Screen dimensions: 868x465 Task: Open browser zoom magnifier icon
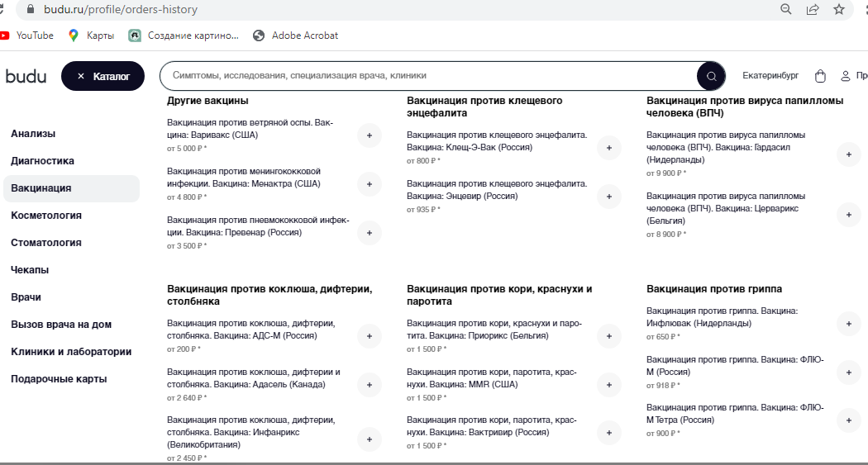click(786, 10)
